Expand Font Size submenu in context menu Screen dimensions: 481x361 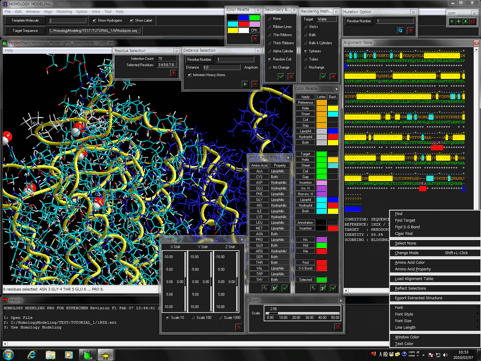(x=435, y=321)
